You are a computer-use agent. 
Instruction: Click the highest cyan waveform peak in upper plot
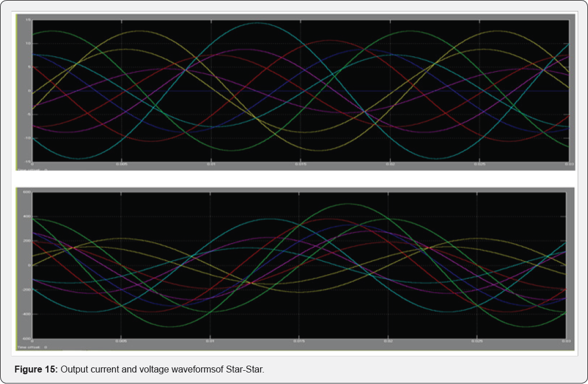[256, 23]
